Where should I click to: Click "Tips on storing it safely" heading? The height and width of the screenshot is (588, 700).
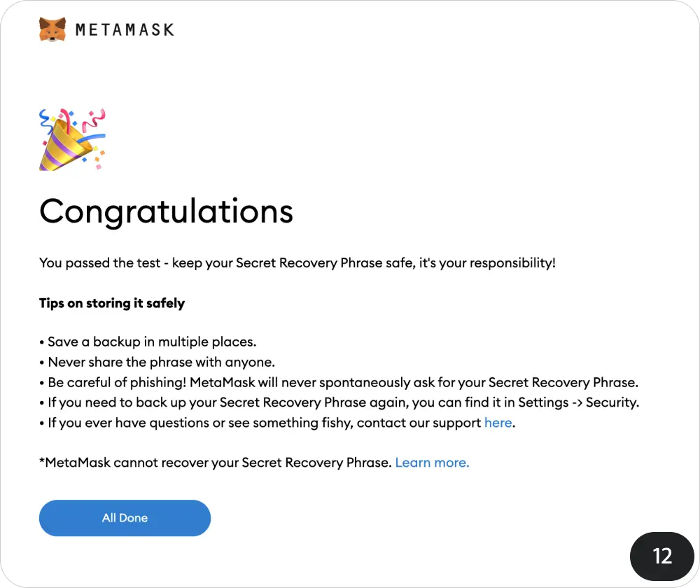(112, 303)
